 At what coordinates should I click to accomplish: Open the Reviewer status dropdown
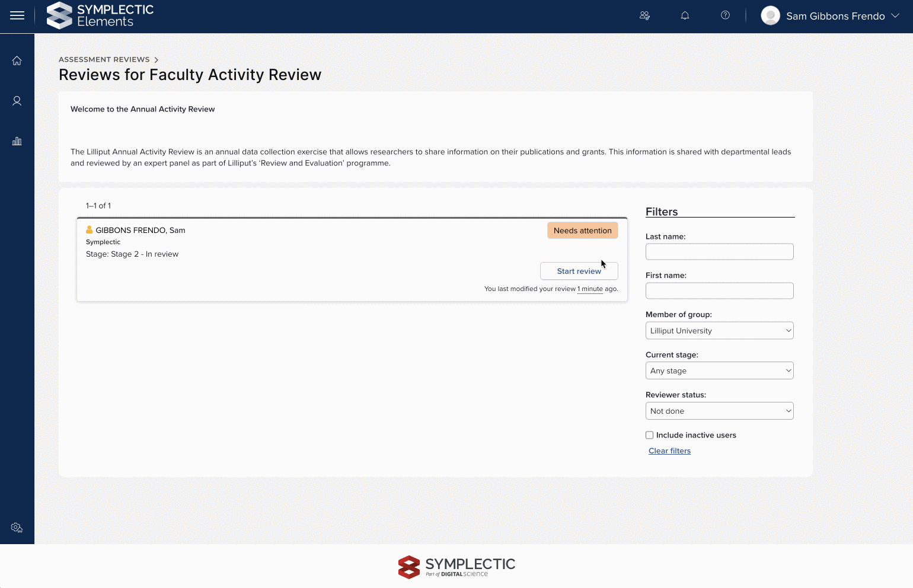pos(719,411)
